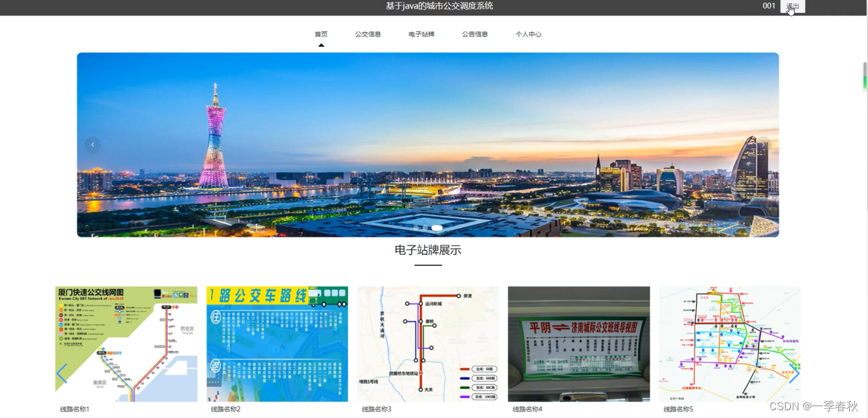This screenshot has height=418, width=868.
Task: Open the 济南城际公交路线导视图 route thumbnail
Action: [578, 344]
